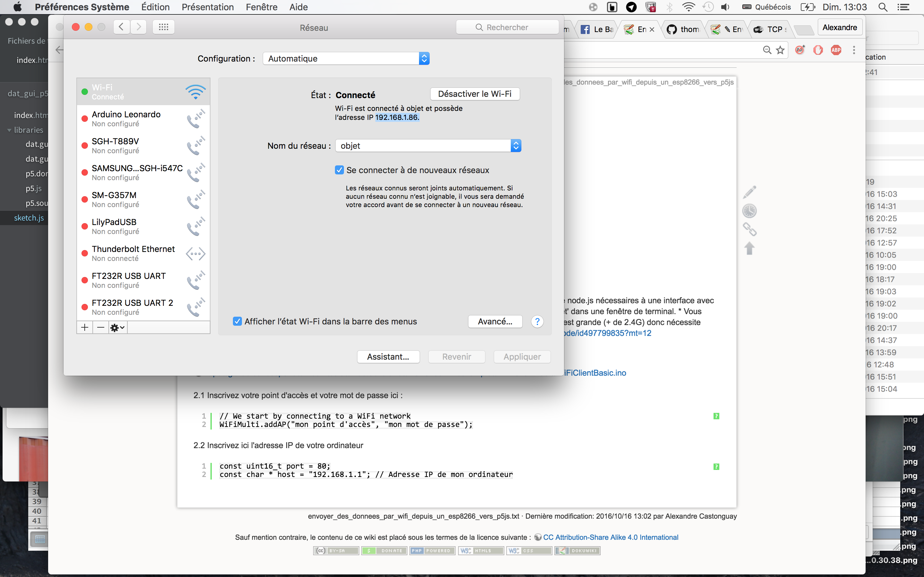Open the gear action menu below services list

click(x=117, y=327)
